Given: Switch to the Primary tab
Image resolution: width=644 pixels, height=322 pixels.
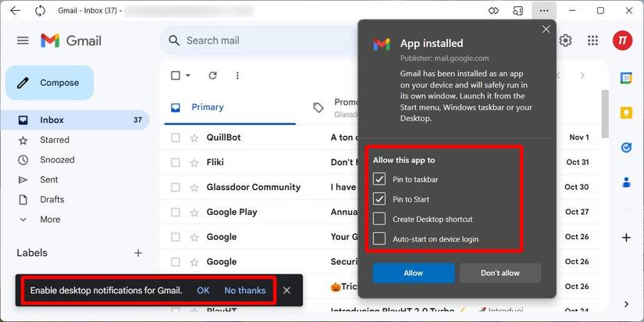Looking at the screenshot, I should point(207,107).
